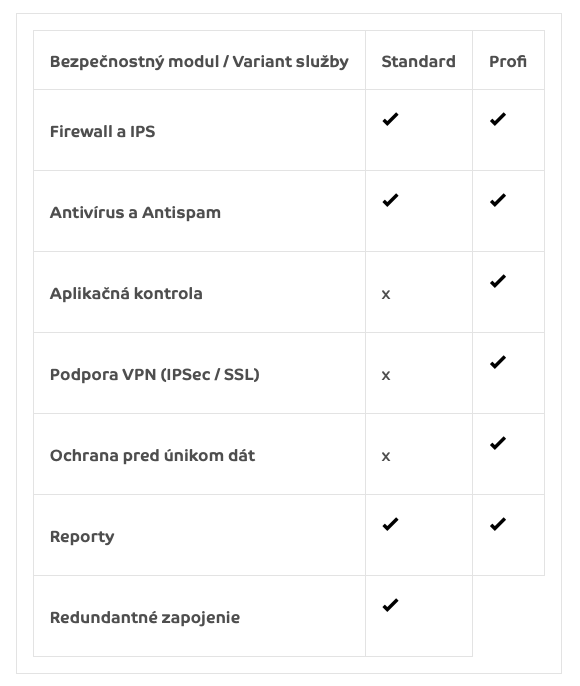Viewport: 580px width, 686px height.
Task: Click the Firewall a IPS row label
Action: click(103, 131)
